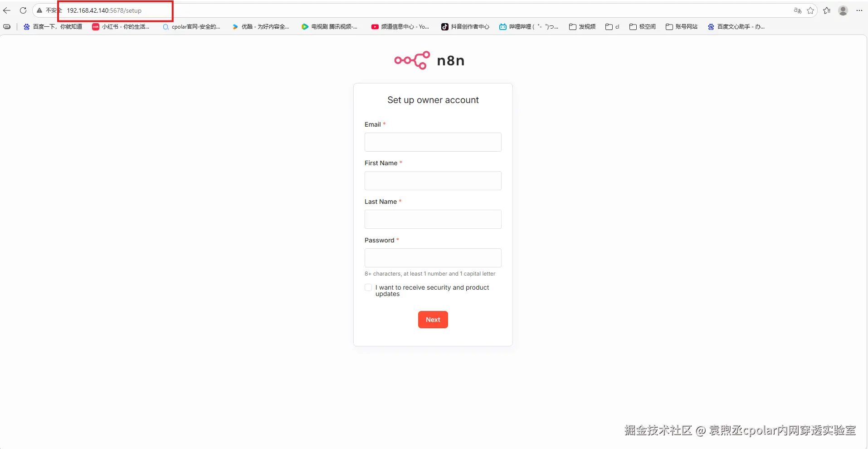Open the 百度一下 bookmark

pyautogui.click(x=53, y=27)
